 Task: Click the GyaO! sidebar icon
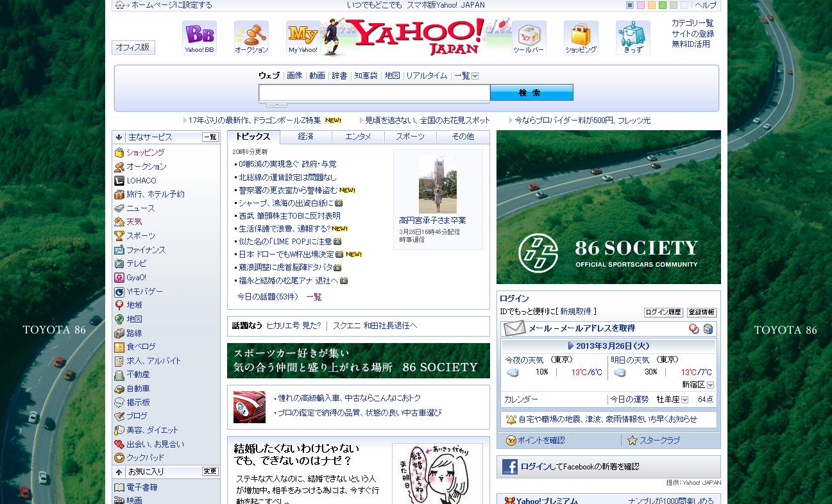(x=119, y=278)
